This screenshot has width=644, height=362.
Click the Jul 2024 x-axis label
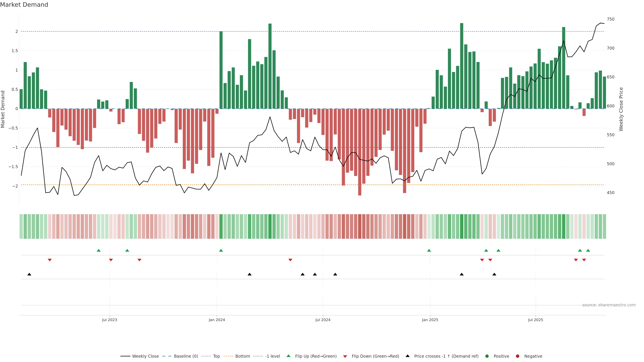pos(323,320)
